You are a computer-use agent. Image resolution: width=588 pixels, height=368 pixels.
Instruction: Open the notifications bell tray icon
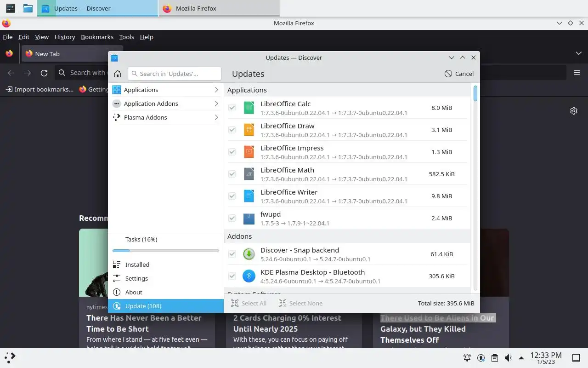[x=467, y=358]
